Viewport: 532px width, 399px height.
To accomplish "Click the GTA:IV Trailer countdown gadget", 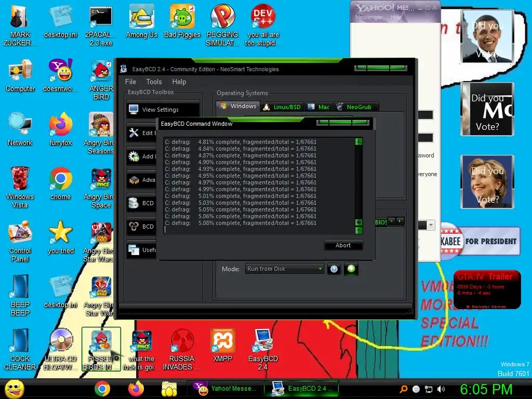I will [487, 290].
